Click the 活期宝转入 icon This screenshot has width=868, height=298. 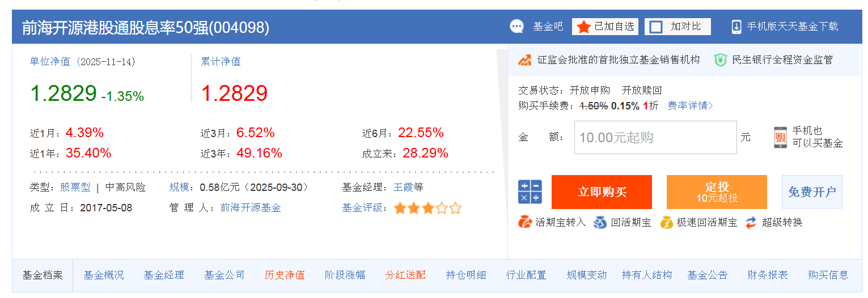click(524, 222)
